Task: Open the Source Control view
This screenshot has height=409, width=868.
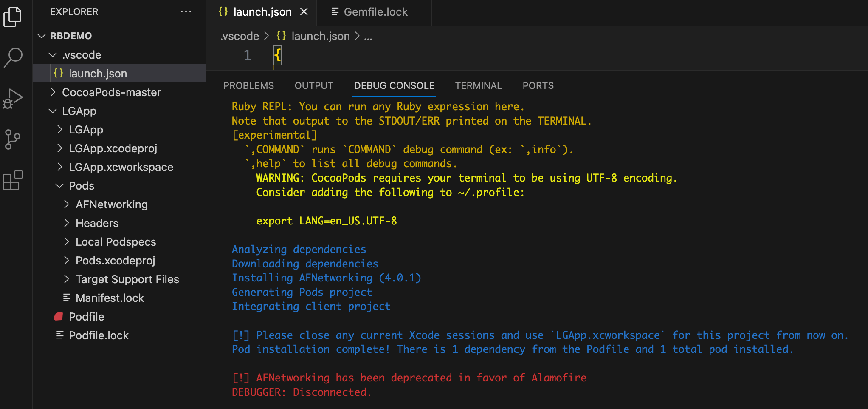Action: pos(13,139)
